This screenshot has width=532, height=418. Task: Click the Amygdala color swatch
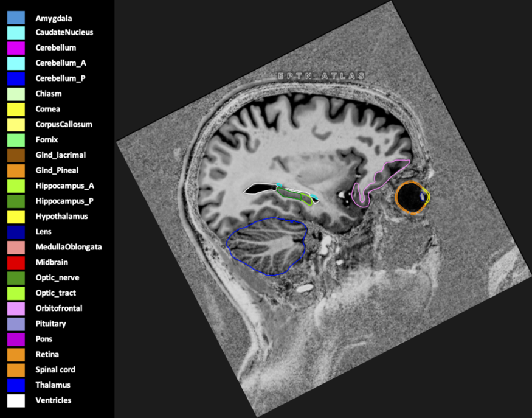point(16,18)
